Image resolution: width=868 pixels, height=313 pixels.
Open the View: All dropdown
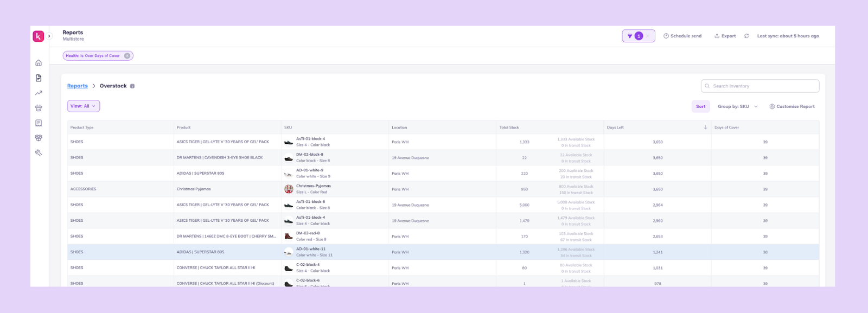[84, 106]
